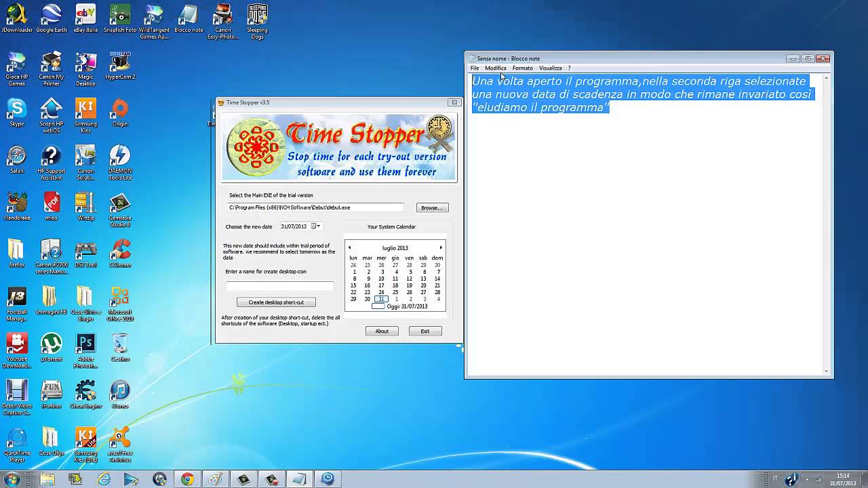Open the Formato menu in Blocco note

pyautogui.click(x=522, y=68)
